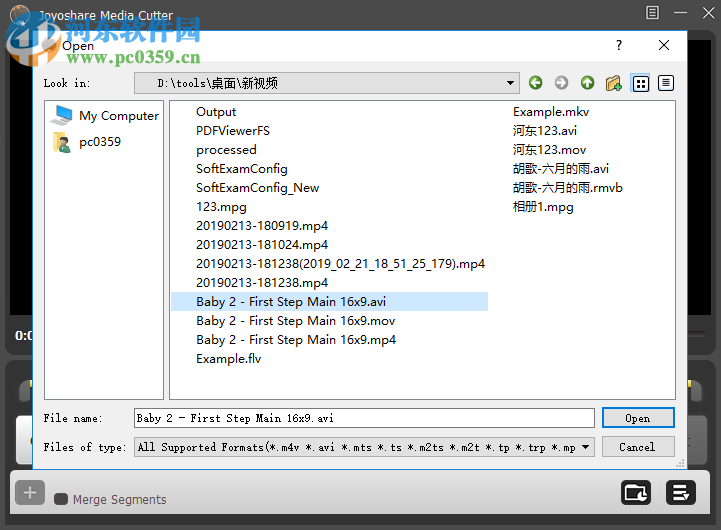Select file 123.mpg
This screenshot has width=721, height=530.
point(221,207)
